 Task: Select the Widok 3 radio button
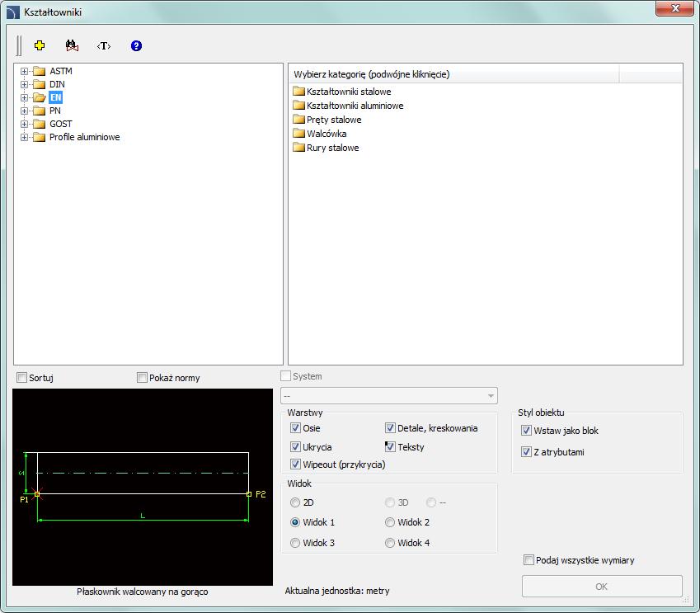(295, 543)
